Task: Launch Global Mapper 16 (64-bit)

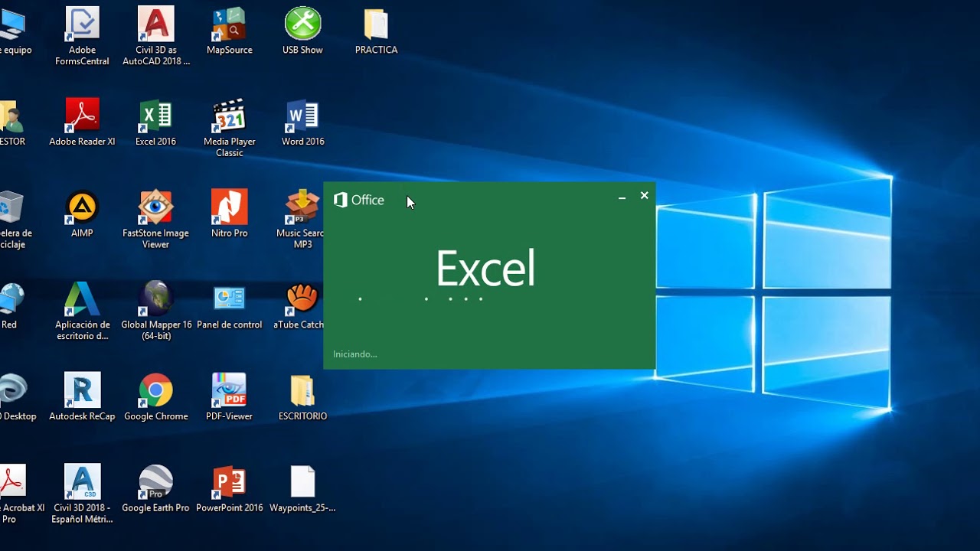Action: tap(156, 311)
